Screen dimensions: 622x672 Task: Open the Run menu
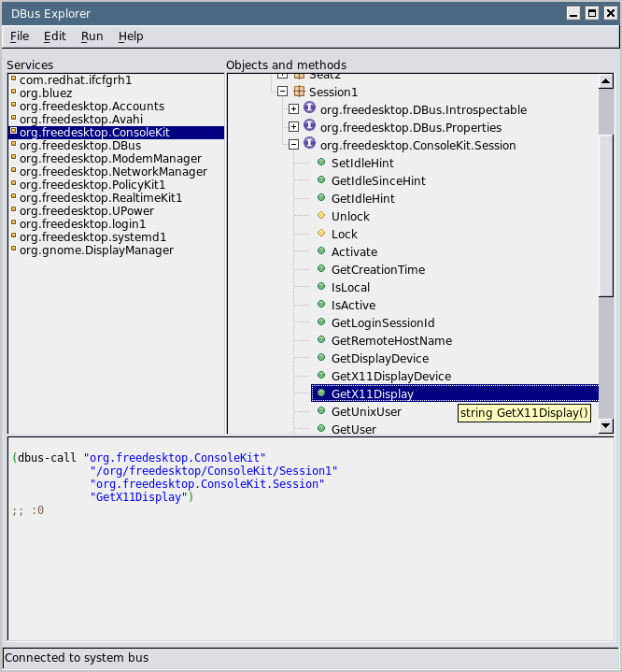pyautogui.click(x=92, y=36)
